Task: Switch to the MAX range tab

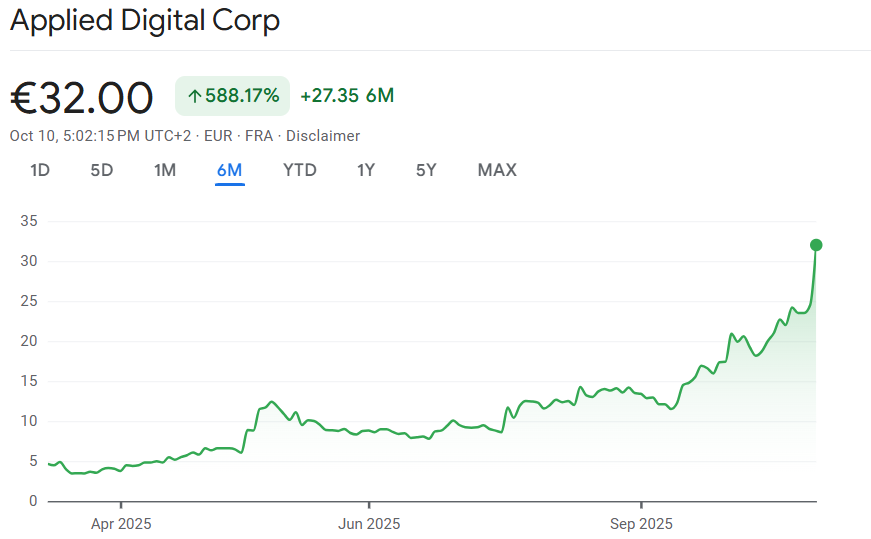Action: 497,170
